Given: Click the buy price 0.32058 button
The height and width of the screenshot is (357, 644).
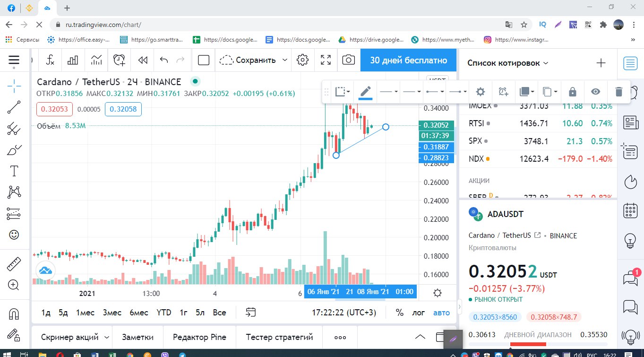Looking at the screenshot, I should tap(123, 109).
